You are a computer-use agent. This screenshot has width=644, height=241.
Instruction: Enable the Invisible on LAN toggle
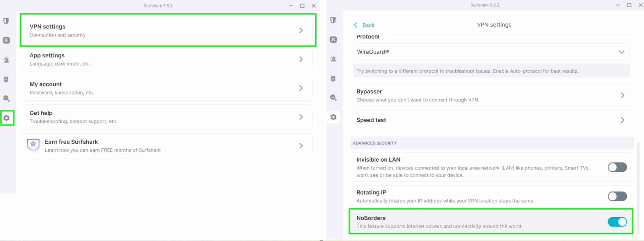pyautogui.click(x=617, y=167)
